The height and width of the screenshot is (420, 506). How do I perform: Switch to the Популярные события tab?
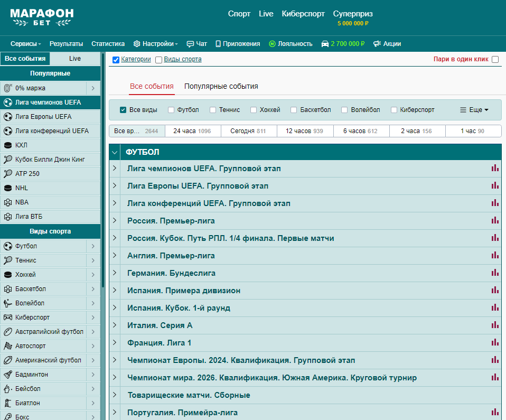221,87
